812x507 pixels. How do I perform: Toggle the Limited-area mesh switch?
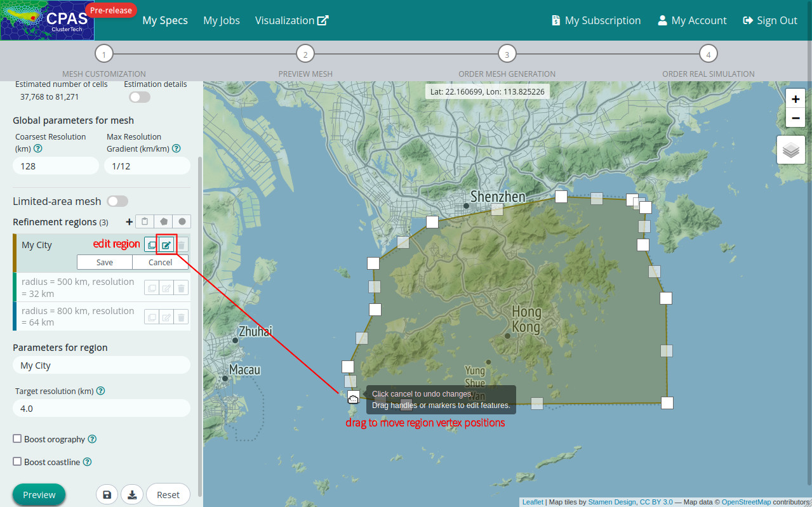(x=117, y=201)
